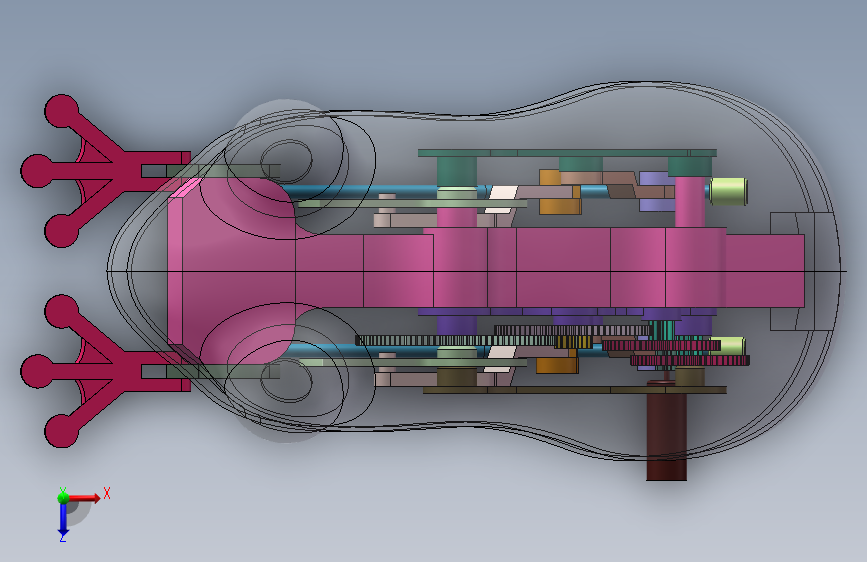Click the green Y axis origin ball of the triad
Viewport: 867px width, 562px height.
click(x=63, y=498)
